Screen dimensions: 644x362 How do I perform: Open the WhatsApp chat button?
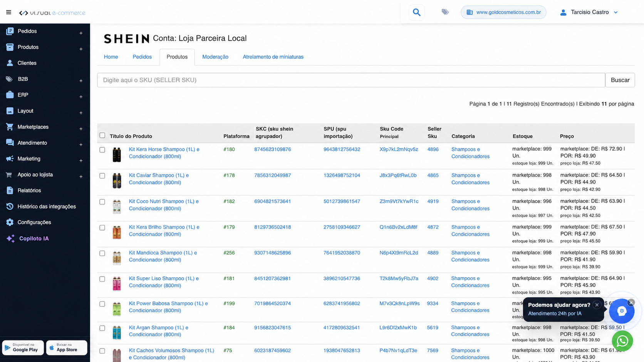[x=622, y=341]
